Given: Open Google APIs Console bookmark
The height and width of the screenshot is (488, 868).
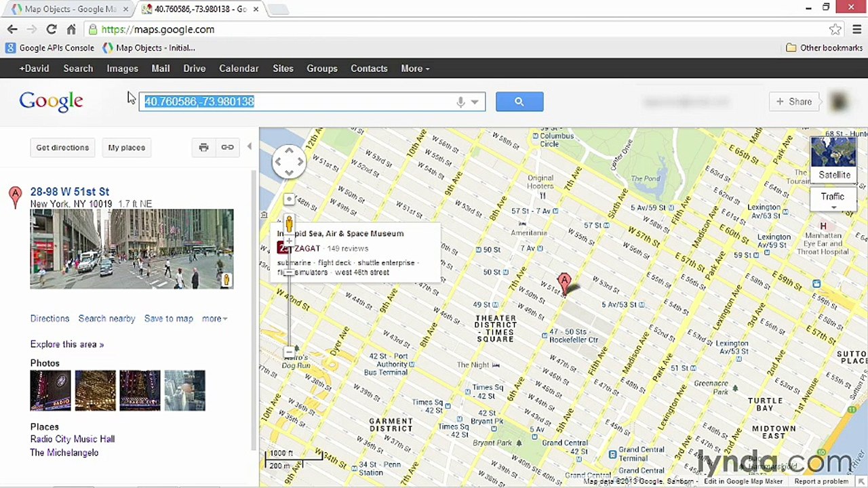Looking at the screenshot, I should tap(50, 48).
